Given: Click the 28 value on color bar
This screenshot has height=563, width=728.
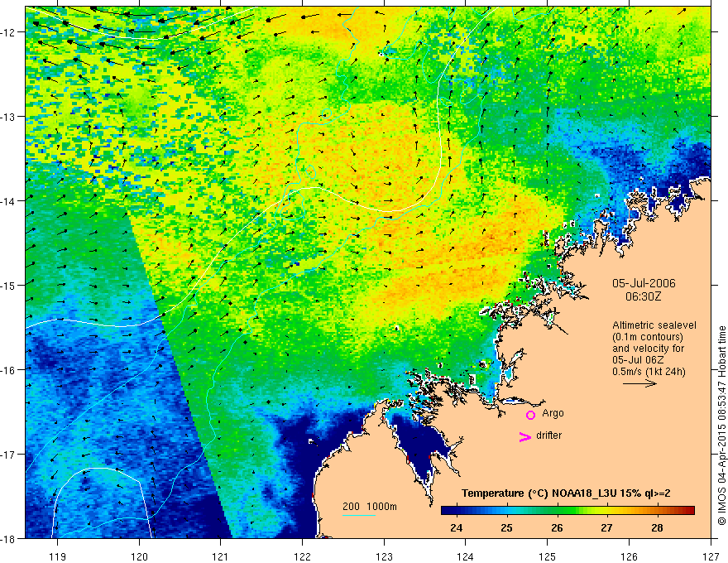Looking at the screenshot, I should pos(657,527).
